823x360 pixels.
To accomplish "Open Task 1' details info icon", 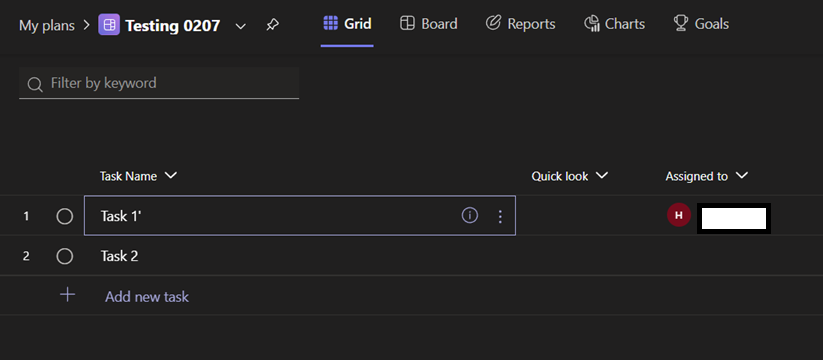I will 470,215.
